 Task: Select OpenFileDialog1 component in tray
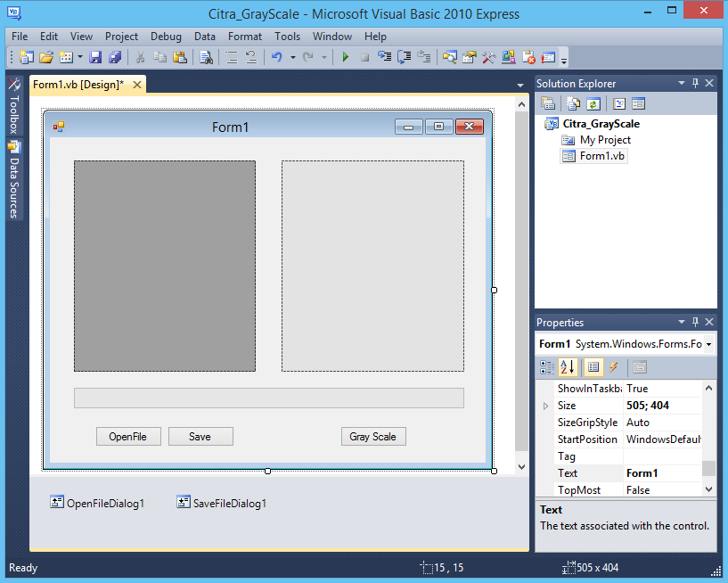(x=97, y=503)
